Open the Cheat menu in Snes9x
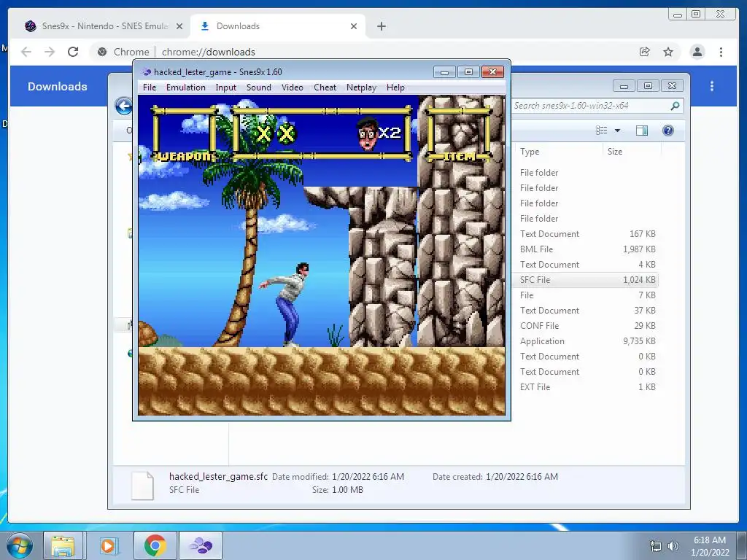Image resolution: width=747 pixels, height=560 pixels. point(325,87)
